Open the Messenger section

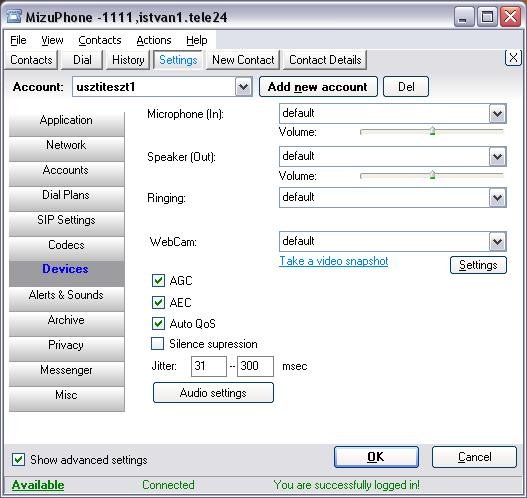click(x=67, y=374)
